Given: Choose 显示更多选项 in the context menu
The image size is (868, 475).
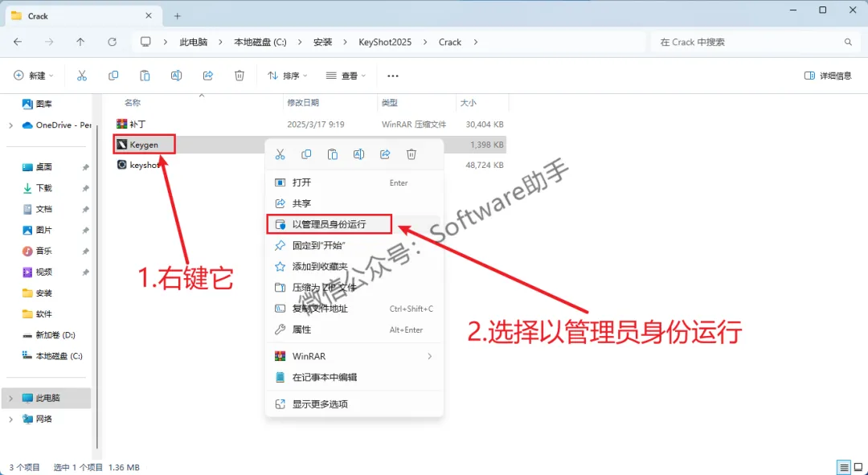Looking at the screenshot, I should click(x=354, y=404).
